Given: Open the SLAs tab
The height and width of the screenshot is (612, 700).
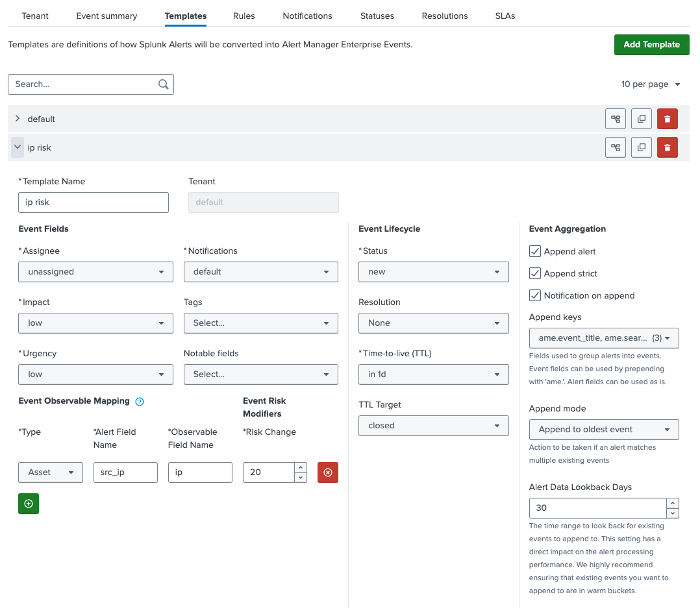Looking at the screenshot, I should pyautogui.click(x=505, y=15).
